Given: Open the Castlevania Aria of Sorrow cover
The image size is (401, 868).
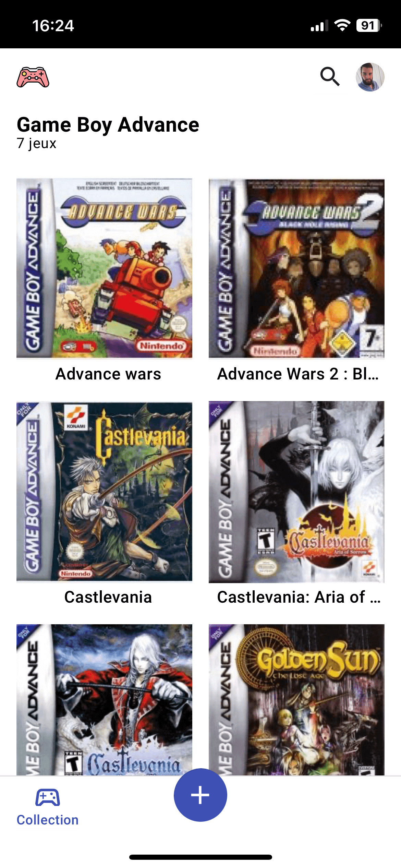Looking at the screenshot, I should click(296, 492).
